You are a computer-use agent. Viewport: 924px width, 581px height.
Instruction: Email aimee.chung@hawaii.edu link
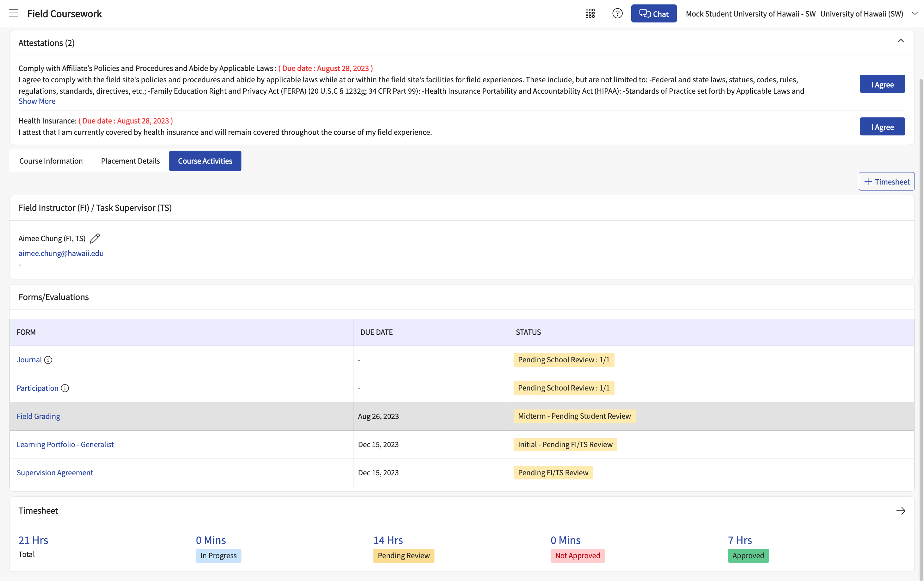click(x=61, y=253)
